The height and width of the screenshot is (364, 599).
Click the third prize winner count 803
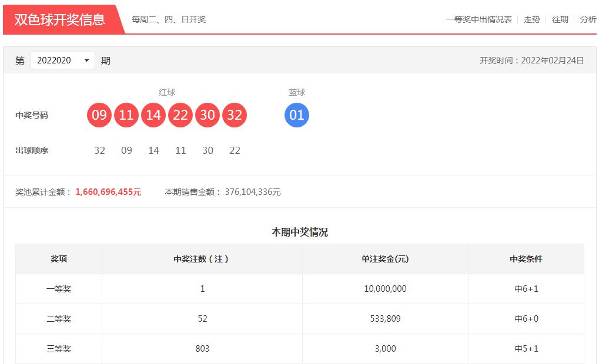(202, 348)
